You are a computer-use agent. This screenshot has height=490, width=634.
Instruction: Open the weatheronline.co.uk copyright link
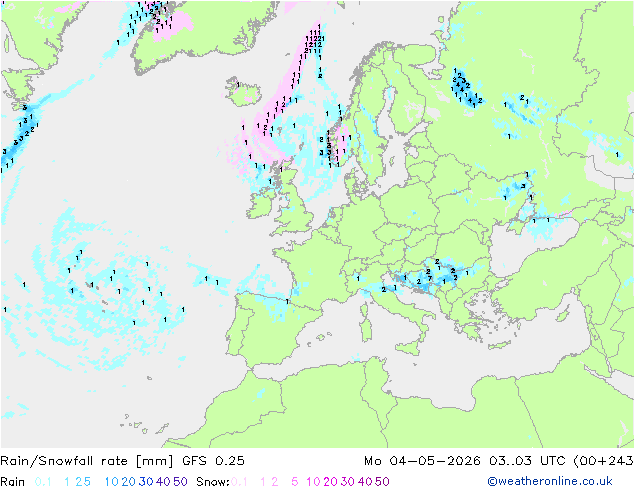tap(549, 481)
